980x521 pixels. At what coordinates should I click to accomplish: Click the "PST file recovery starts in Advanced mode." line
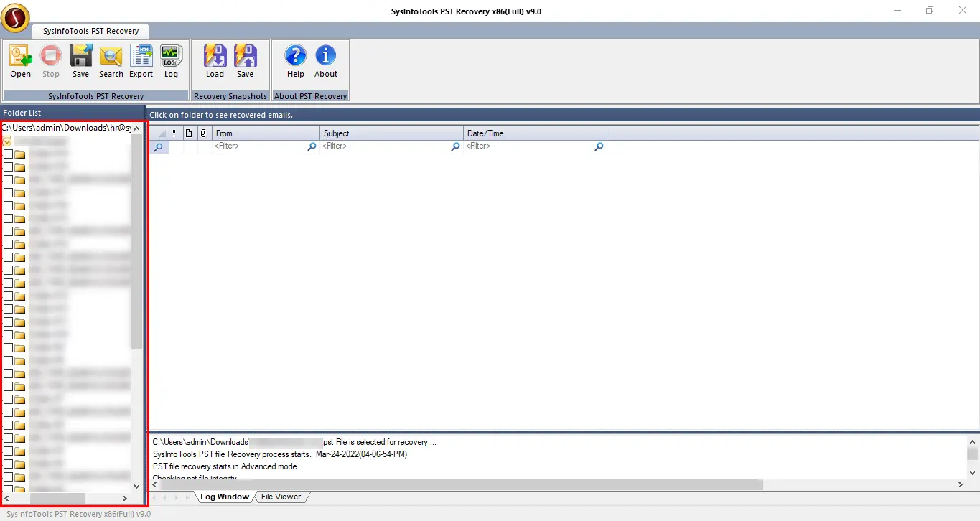(x=225, y=466)
